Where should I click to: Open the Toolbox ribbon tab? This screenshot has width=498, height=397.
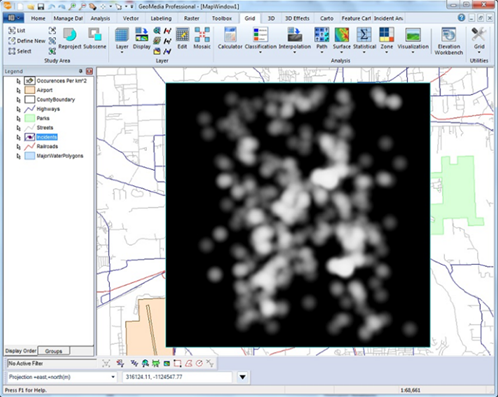(x=222, y=18)
